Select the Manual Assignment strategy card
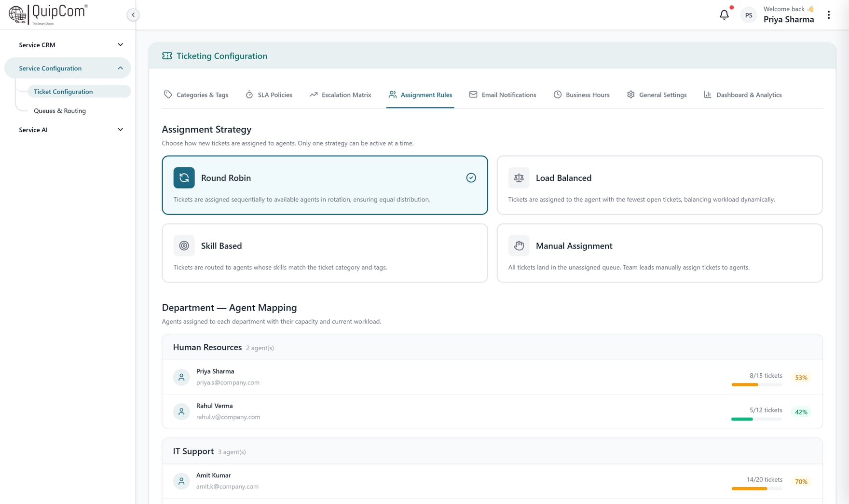 pos(659,253)
